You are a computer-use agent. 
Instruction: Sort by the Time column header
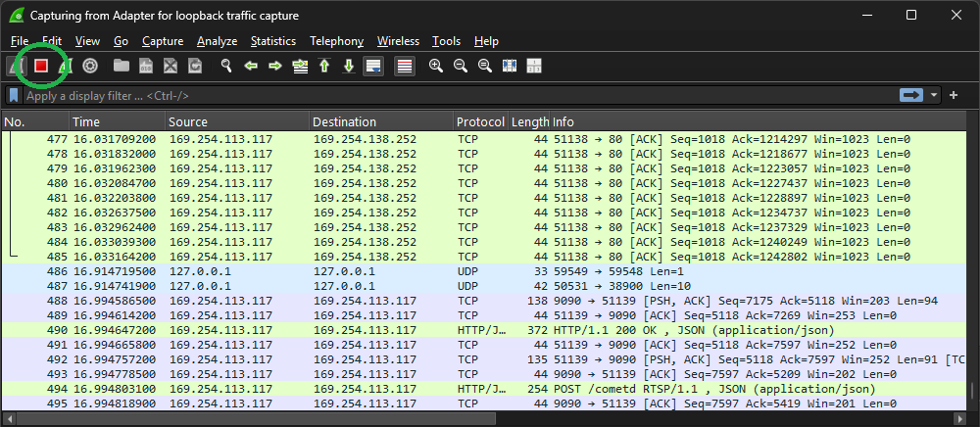coord(118,121)
